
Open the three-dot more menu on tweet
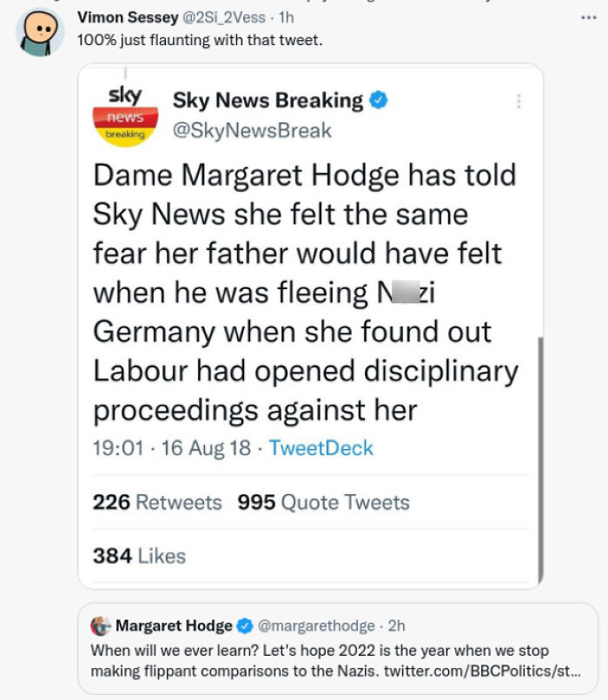[588, 17]
